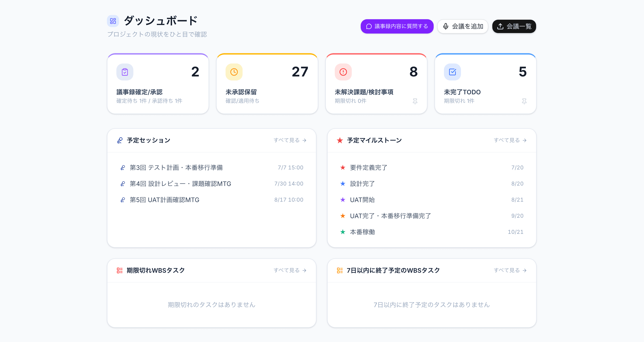
Task: Click すべて見る in 予定セッション panel
Action: pyautogui.click(x=290, y=140)
